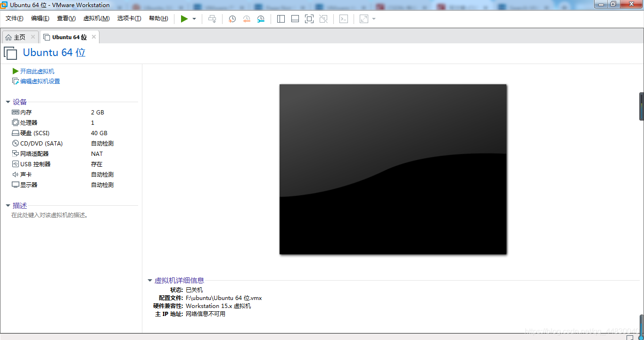Click the display monitor icon
The image size is (644, 340).
pos(16,185)
